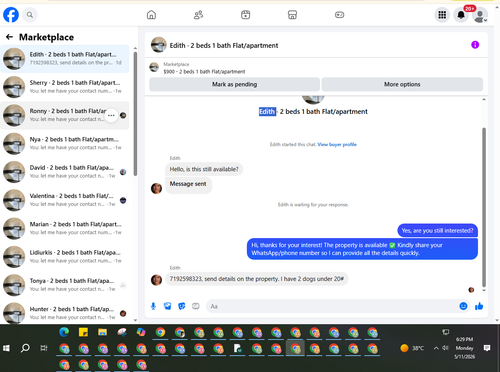
Task: Open Task View on the taskbar
Action: click(x=44, y=348)
